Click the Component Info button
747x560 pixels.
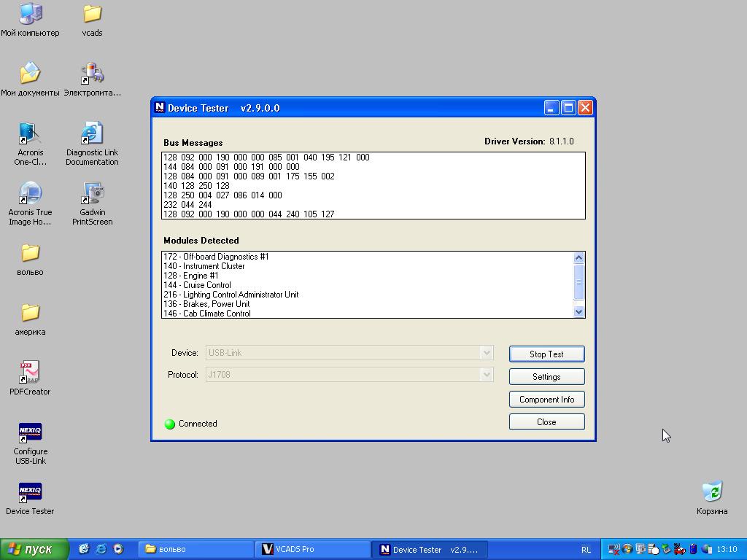(x=547, y=400)
